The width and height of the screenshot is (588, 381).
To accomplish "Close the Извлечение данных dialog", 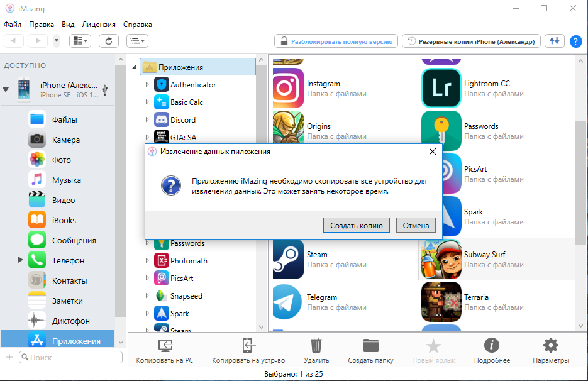I will tap(433, 152).
